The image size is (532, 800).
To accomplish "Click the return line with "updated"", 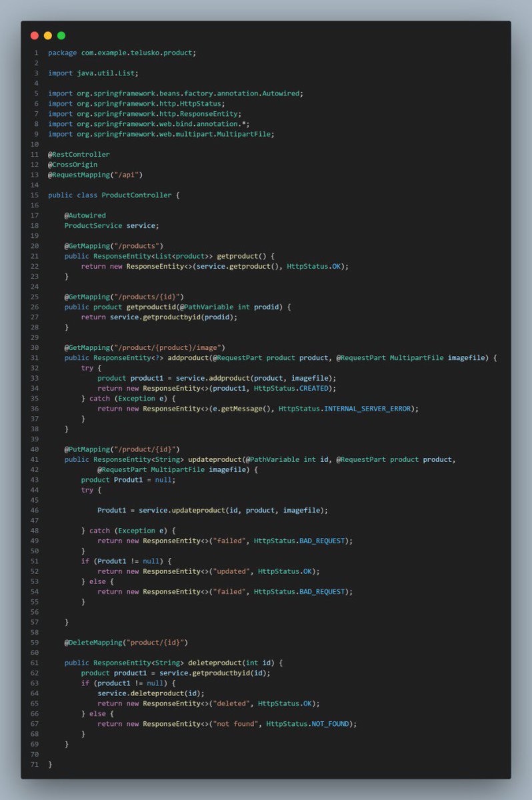I will pos(209,571).
